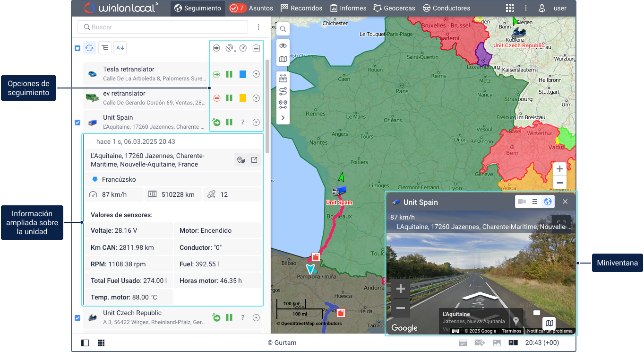This screenshot has height=352, width=644.
Task: Open the apps grid icon in top bar
Action: pos(509,8)
